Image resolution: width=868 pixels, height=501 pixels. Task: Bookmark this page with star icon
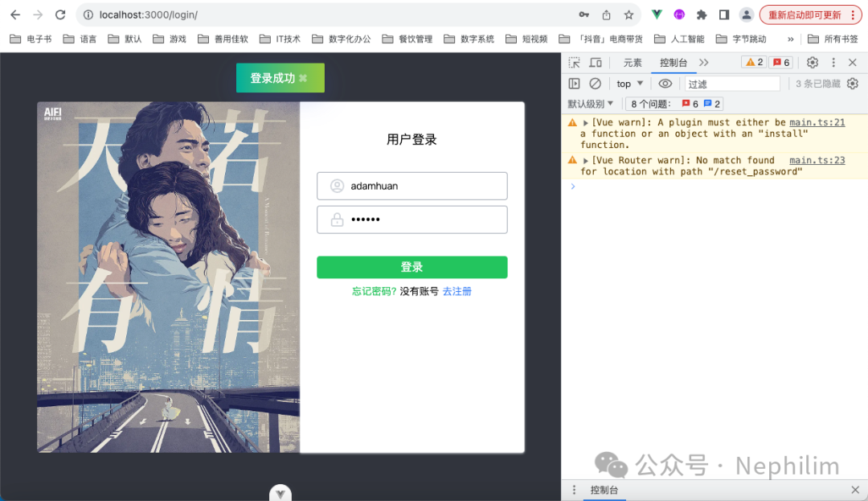pyautogui.click(x=628, y=15)
